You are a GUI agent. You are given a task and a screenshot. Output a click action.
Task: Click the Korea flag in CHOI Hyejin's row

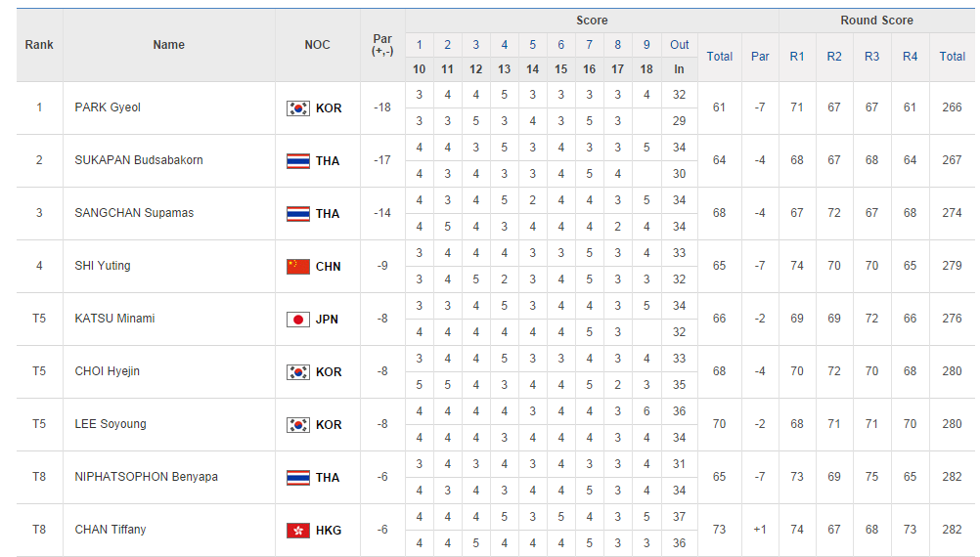click(297, 372)
